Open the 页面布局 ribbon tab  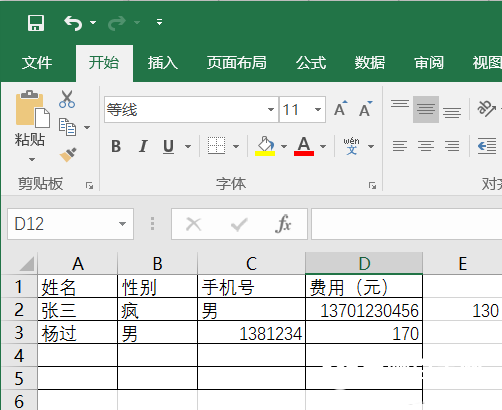[x=236, y=63]
